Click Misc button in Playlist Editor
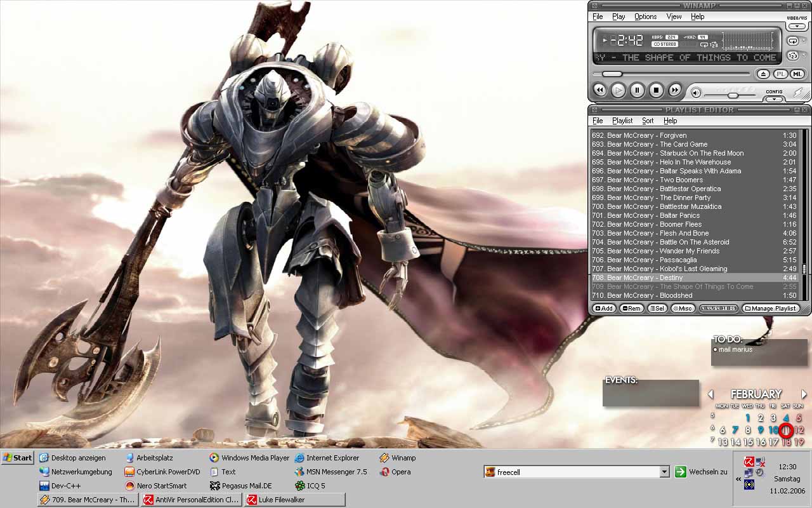812x508 pixels. (683, 309)
